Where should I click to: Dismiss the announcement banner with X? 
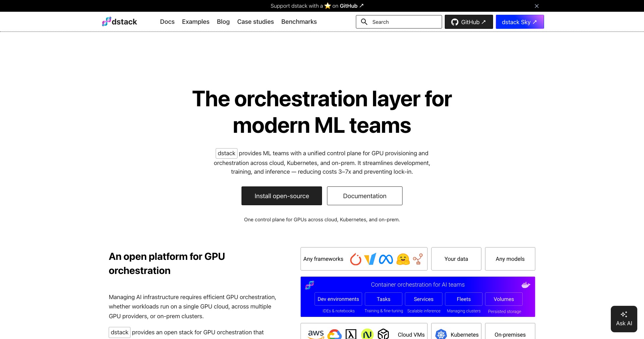pos(537,6)
